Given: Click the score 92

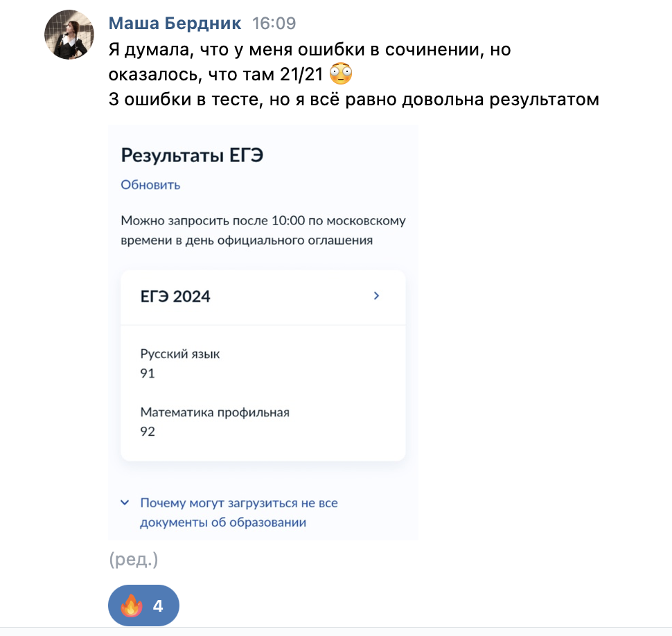Looking at the screenshot, I should click(x=148, y=432).
